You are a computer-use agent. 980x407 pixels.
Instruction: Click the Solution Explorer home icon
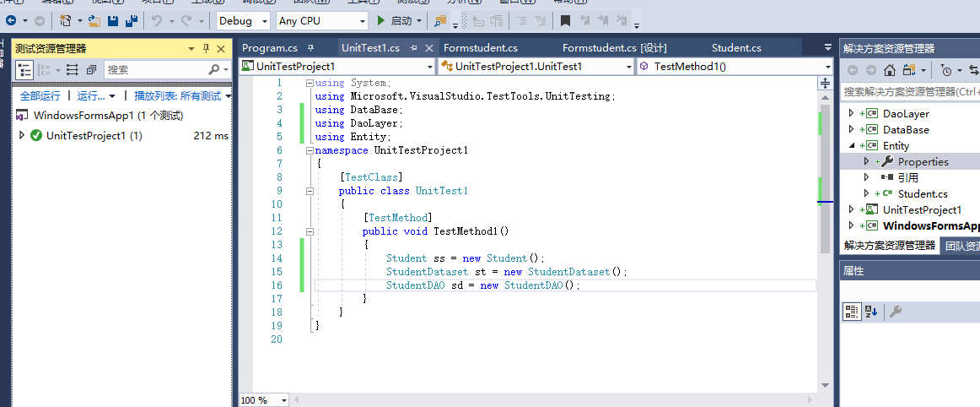pos(890,70)
